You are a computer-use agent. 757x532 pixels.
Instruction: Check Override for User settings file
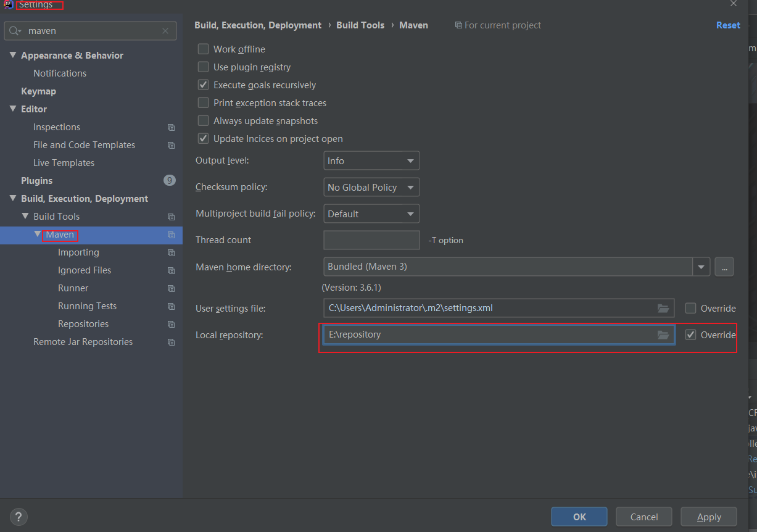pyautogui.click(x=691, y=308)
